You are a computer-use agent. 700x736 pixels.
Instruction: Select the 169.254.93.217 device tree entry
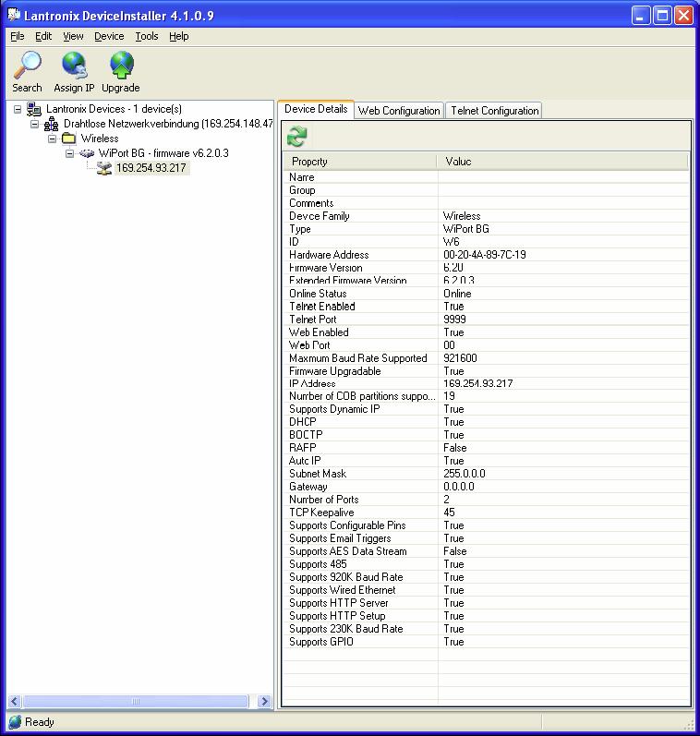151,168
